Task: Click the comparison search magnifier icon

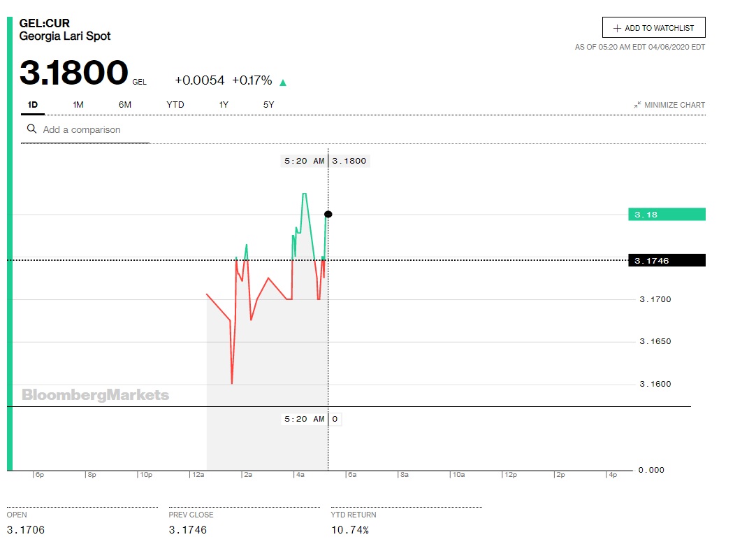Action: pyautogui.click(x=32, y=129)
